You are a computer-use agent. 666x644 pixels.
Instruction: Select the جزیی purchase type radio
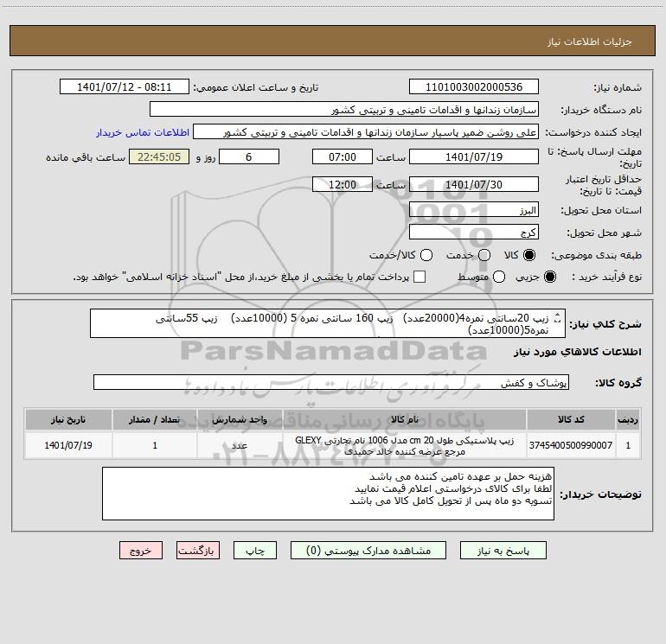coord(550,277)
